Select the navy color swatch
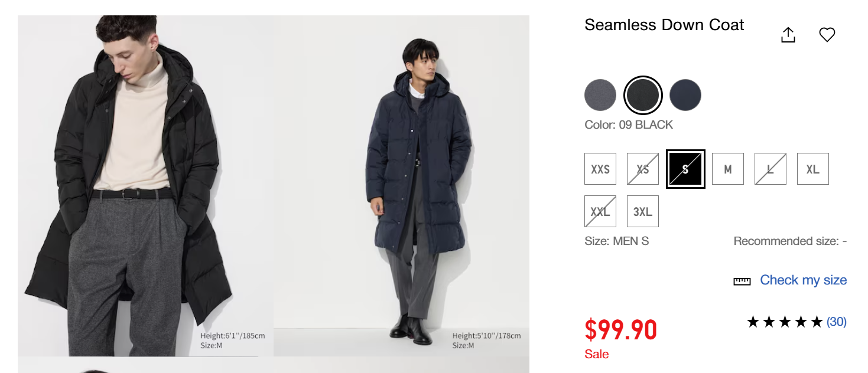This screenshot has width=868, height=373. click(685, 95)
